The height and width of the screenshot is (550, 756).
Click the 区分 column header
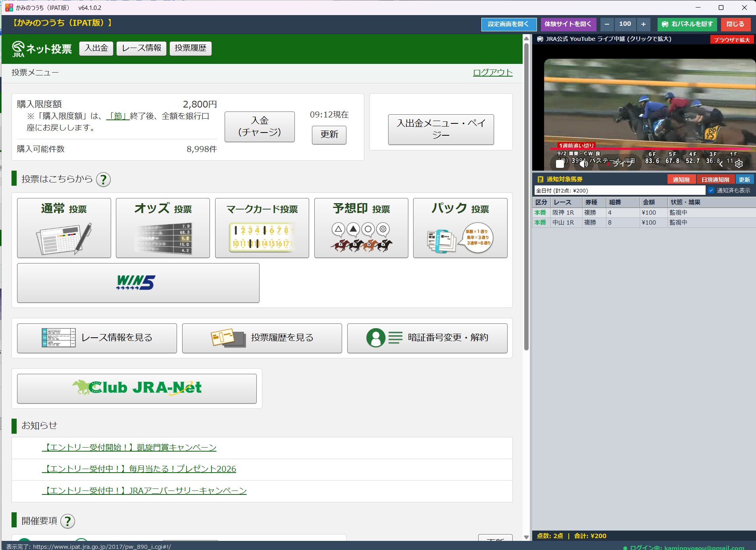tap(541, 202)
